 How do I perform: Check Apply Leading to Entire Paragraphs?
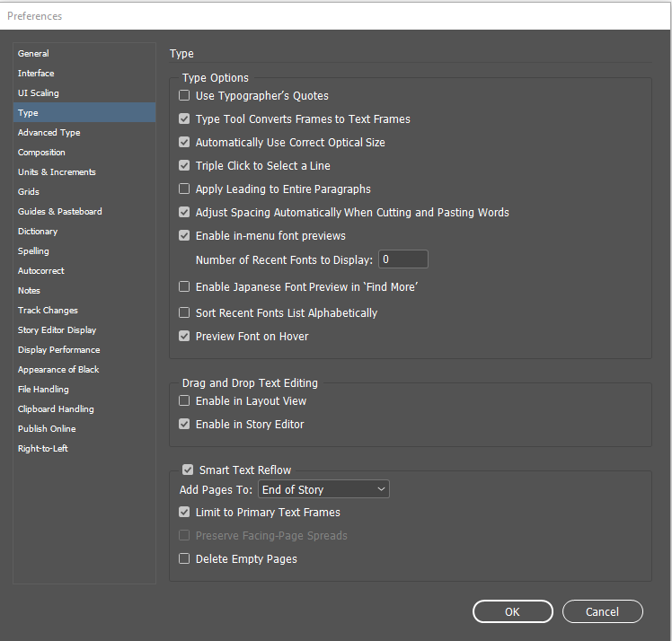point(184,189)
